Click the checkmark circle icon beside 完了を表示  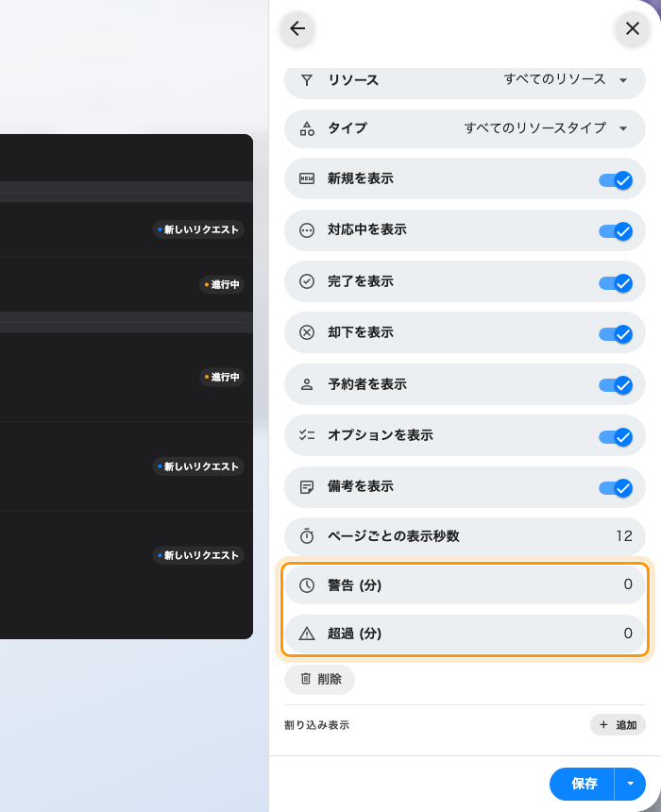click(307, 281)
